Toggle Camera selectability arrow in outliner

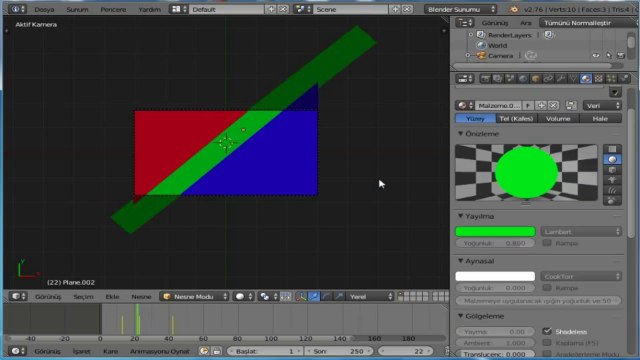[609, 56]
